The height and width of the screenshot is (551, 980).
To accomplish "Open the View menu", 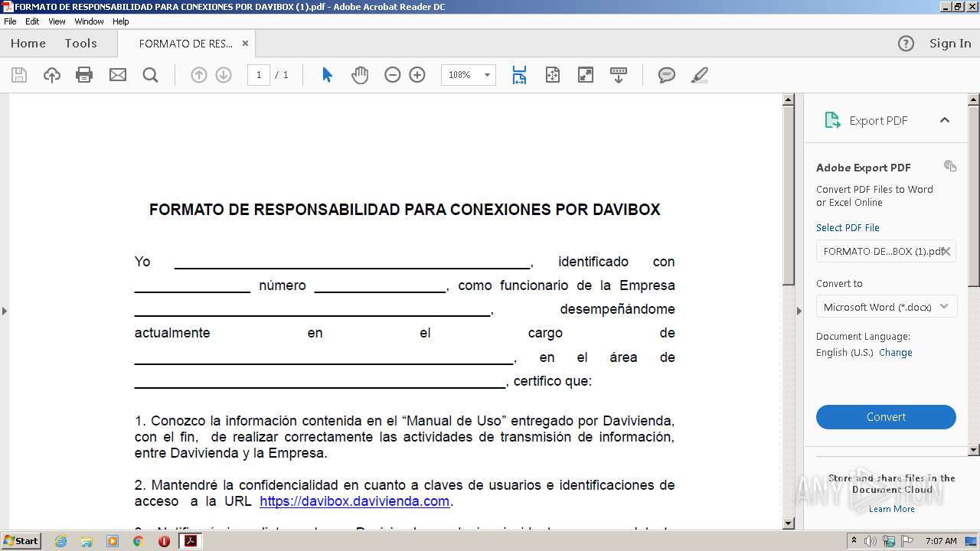I will (x=57, y=21).
